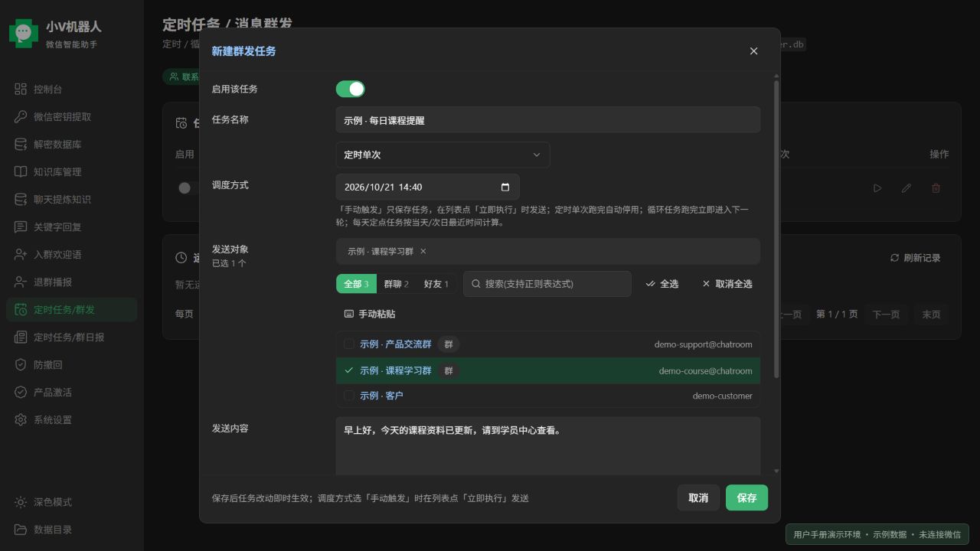980x551 pixels.
Task: Click the dialog vertical scrollbar
Action: (x=776, y=228)
